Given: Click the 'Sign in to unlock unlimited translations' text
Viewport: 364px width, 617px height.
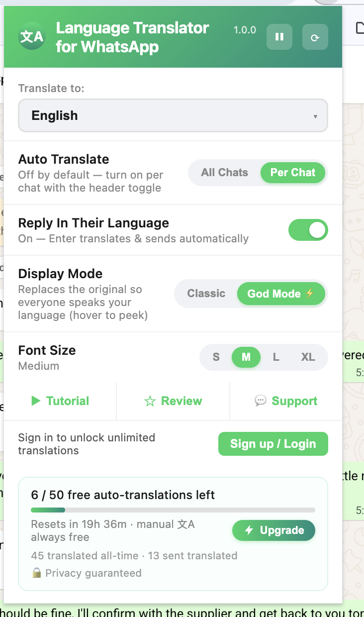Looking at the screenshot, I should [x=87, y=444].
